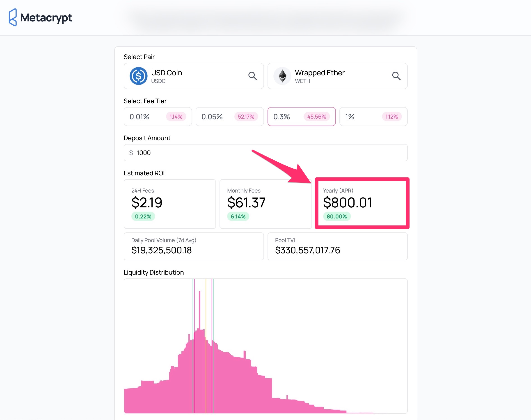Image resolution: width=531 pixels, height=420 pixels.
Task: Click the 0.22% daily return badge
Action: tap(143, 216)
